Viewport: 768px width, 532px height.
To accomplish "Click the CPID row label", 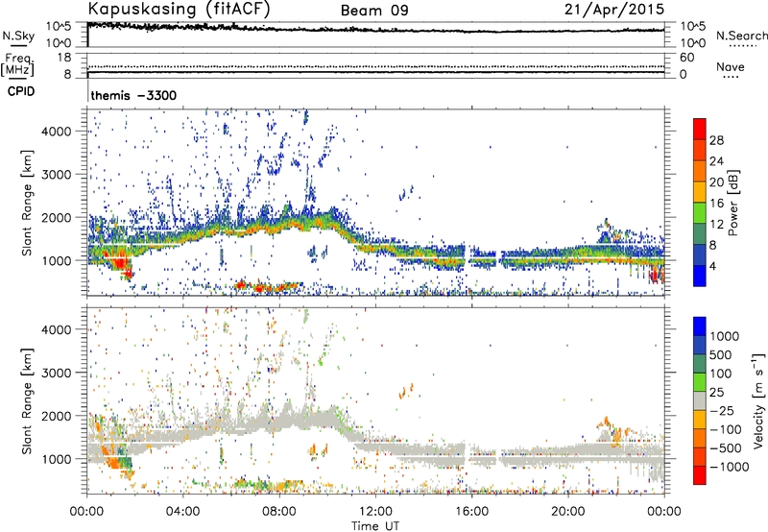I will [x=21, y=91].
